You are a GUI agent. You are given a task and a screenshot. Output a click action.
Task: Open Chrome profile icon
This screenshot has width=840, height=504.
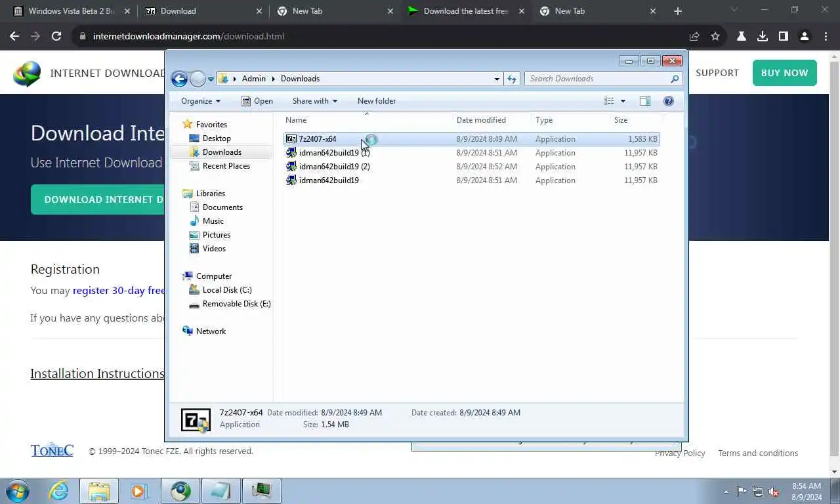[804, 37]
